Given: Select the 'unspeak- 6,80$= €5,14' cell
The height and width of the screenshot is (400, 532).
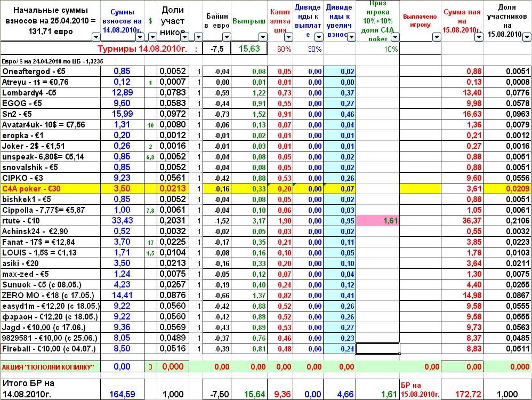Looking at the screenshot, I should 51,157.
